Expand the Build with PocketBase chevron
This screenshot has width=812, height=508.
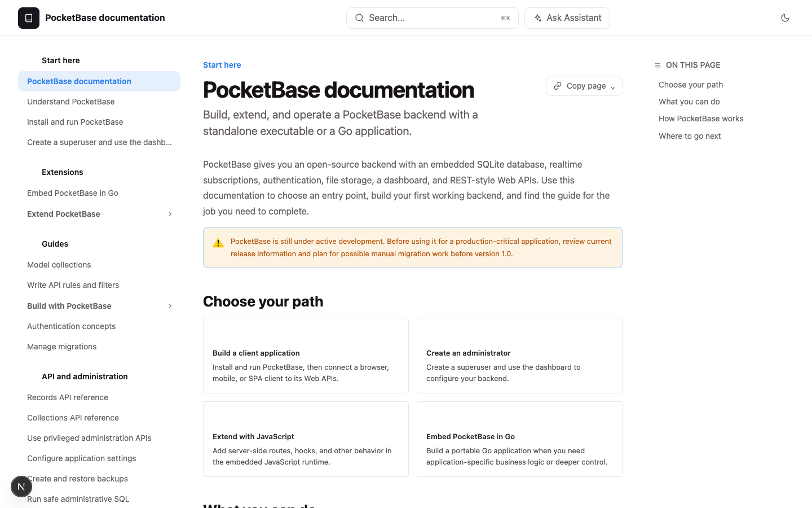click(170, 306)
